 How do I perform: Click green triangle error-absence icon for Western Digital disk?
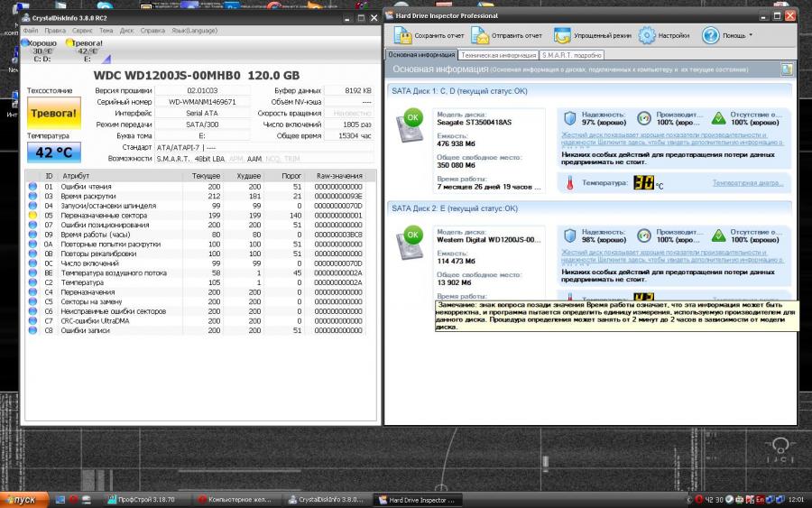(718, 236)
